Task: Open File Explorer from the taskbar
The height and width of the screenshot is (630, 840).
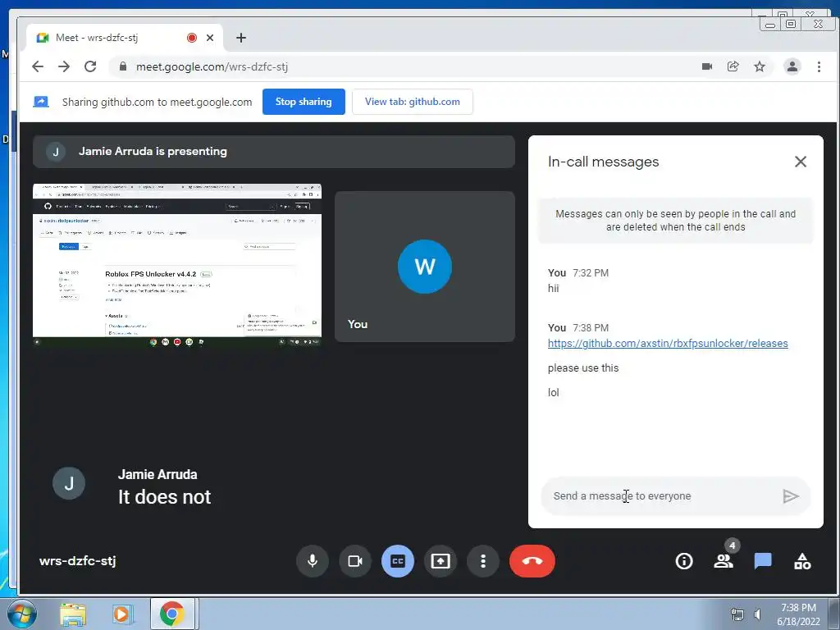Action: point(73,614)
